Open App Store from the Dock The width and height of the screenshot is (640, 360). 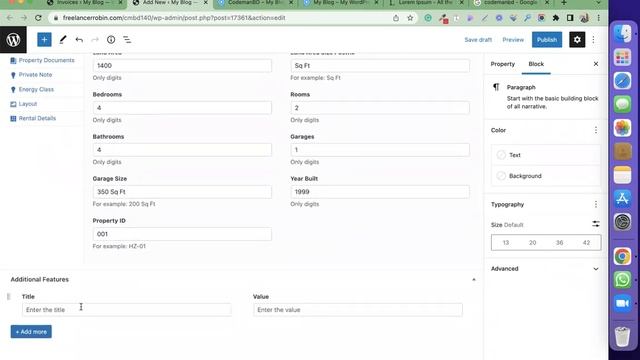click(622, 199)
